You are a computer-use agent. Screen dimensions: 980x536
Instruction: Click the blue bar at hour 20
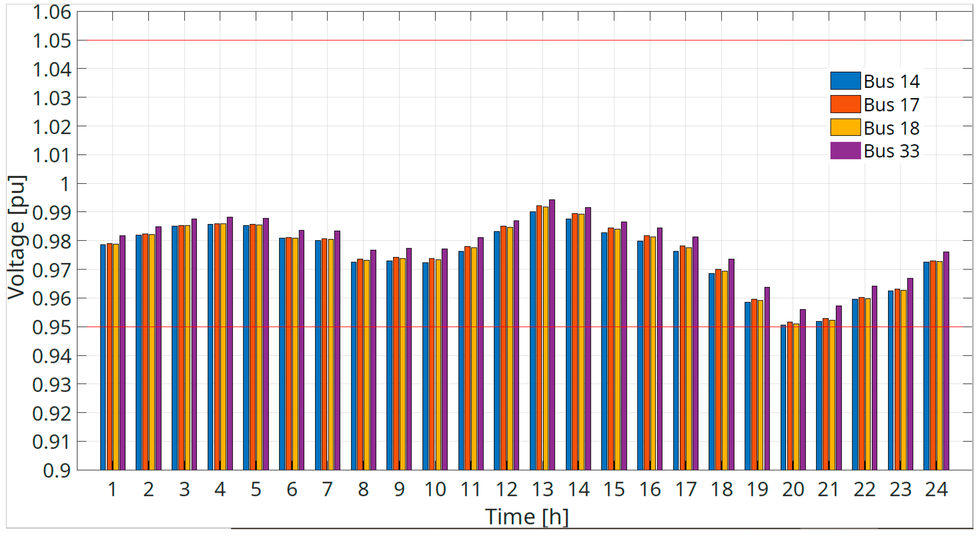click(x=783, y=397)
